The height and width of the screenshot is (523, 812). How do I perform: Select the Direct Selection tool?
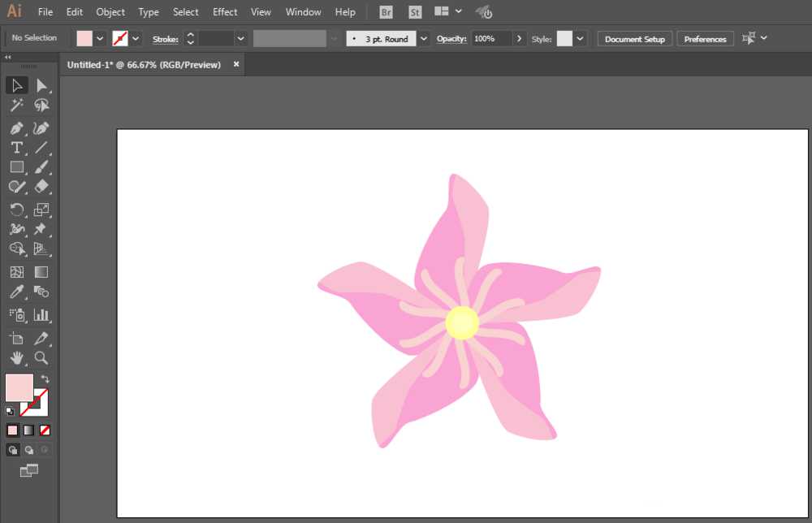pyautogui.click(x=41, y=85)
